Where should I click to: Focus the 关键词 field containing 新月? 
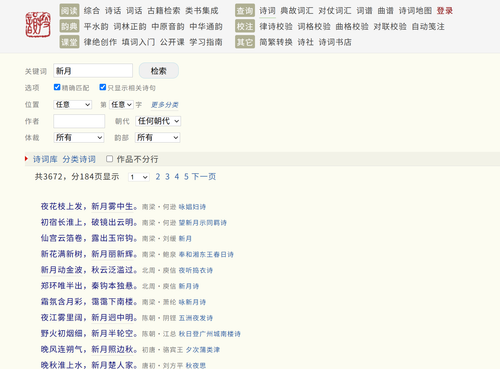coord(93,71)
